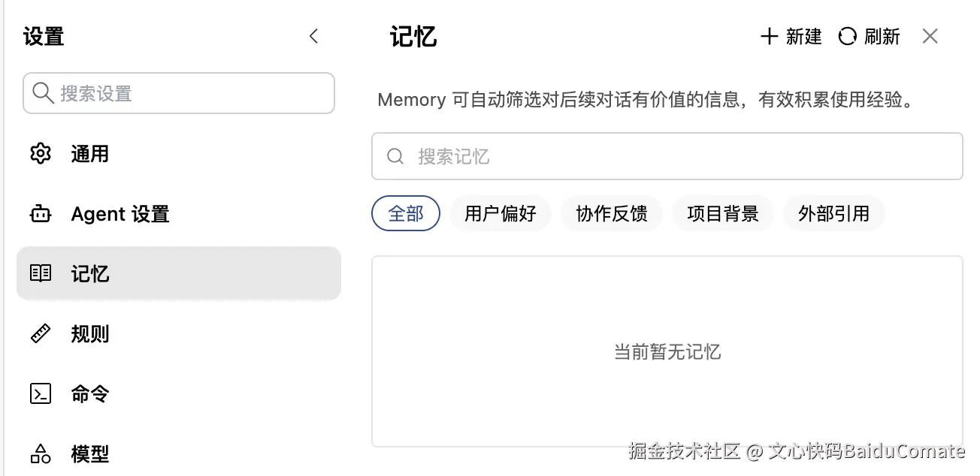Image resolution: width=980 pixels, height=476 pixels.
Task: Close the 记忆 settings panel
Action: tap(930, 36)
